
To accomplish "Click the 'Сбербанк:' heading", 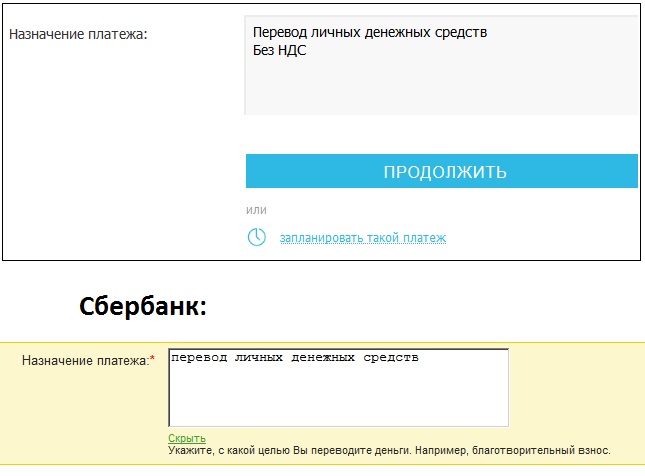I will 143,307.
